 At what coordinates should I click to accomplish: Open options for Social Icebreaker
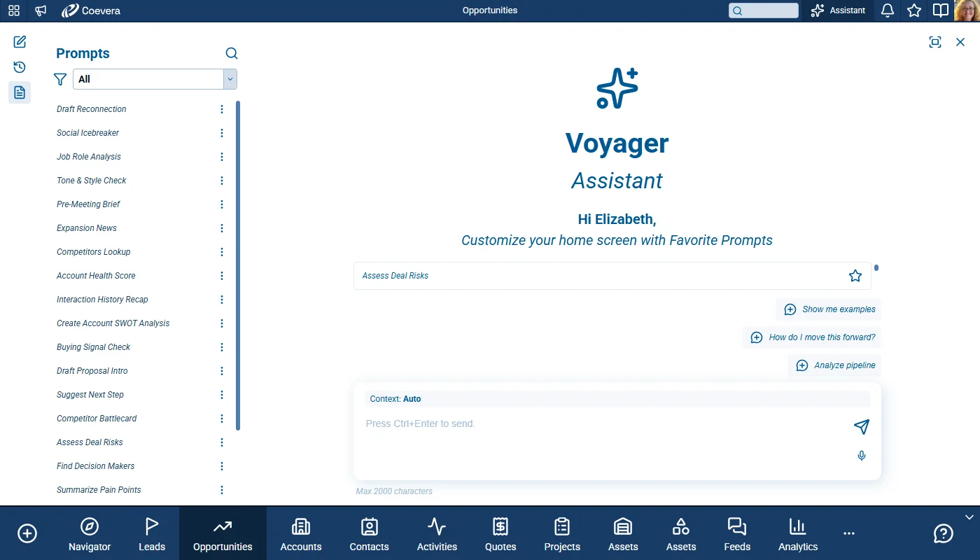(222, 133)
